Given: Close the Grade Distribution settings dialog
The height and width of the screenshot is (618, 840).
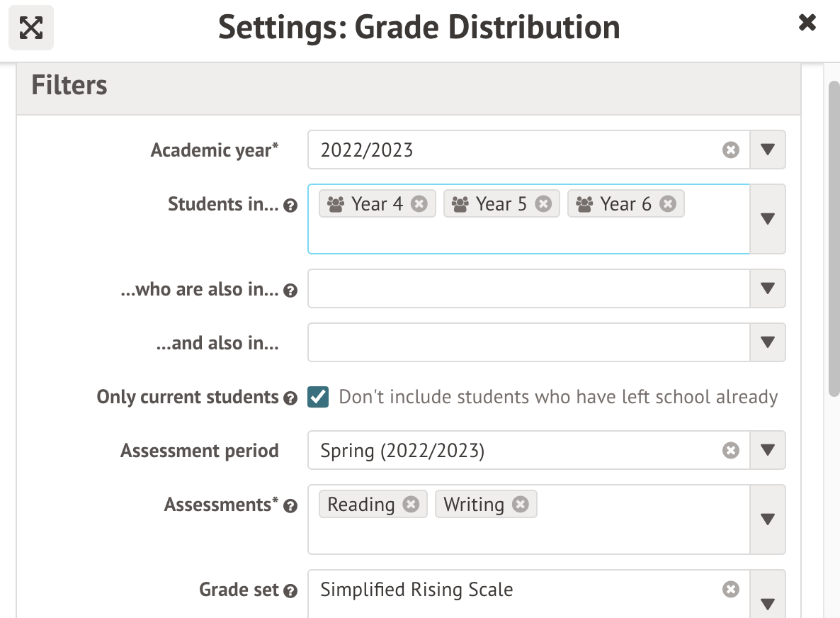Looking at the screenshot, I should click(807, 23).
